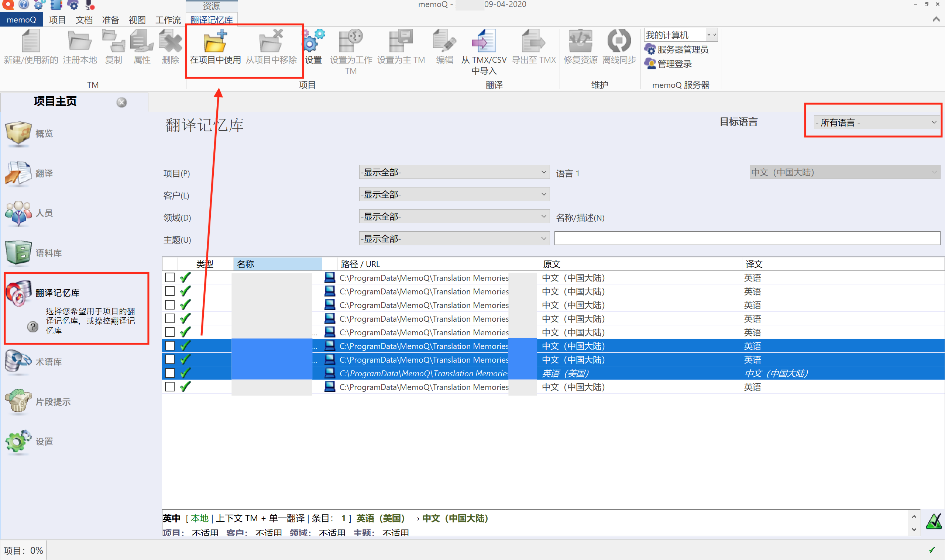This screenshot has height=560, width=945.
Task: Click the green icon beside details pane
Action: 933,522
